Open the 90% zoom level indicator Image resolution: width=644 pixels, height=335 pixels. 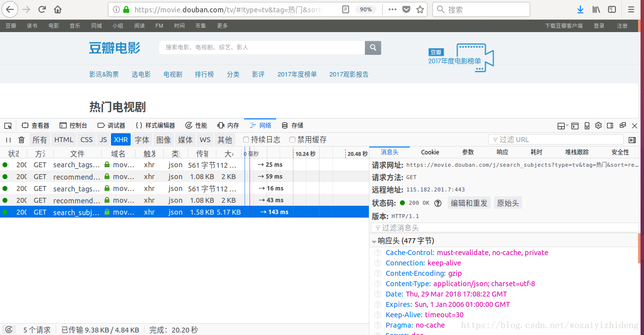pyautogui.click(x=366, y=9)
